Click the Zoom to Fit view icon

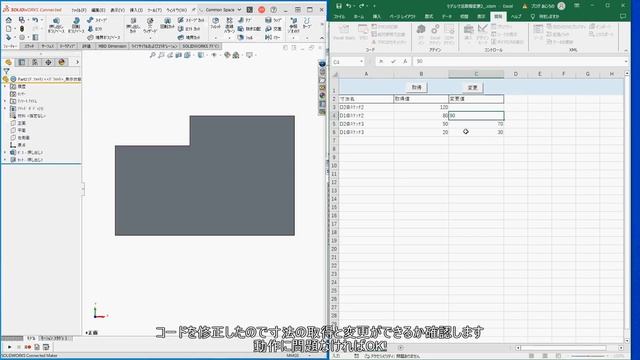(152, 55)
